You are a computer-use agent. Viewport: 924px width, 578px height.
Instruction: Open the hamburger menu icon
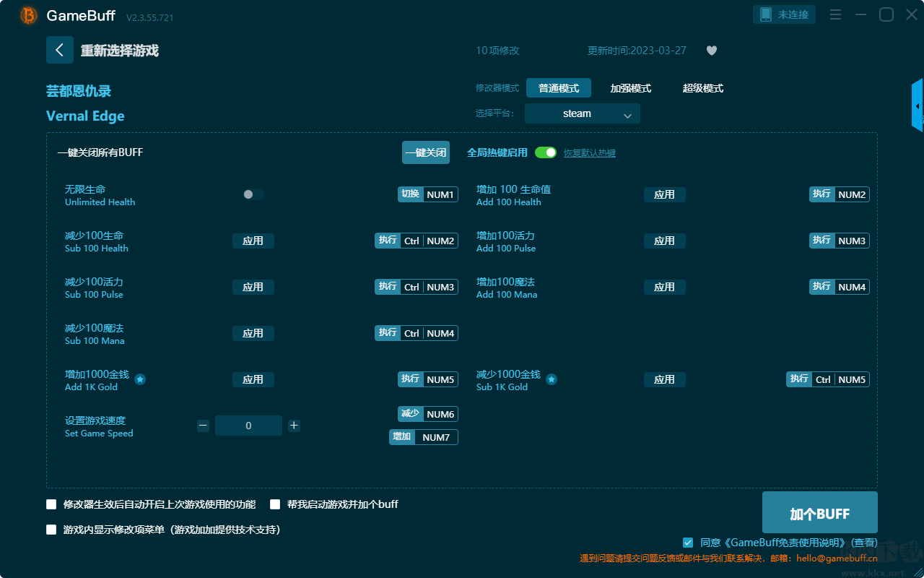(835, 14)
